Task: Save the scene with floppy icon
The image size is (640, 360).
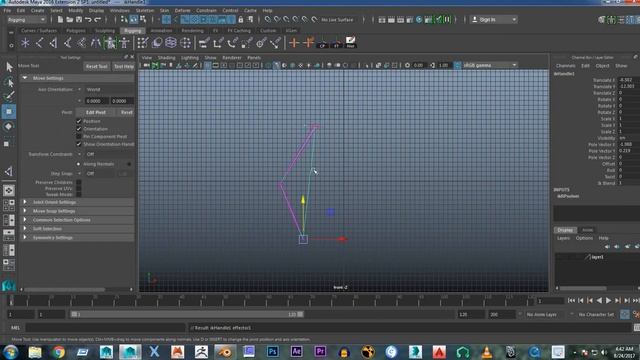Action: tap(79, 19)
